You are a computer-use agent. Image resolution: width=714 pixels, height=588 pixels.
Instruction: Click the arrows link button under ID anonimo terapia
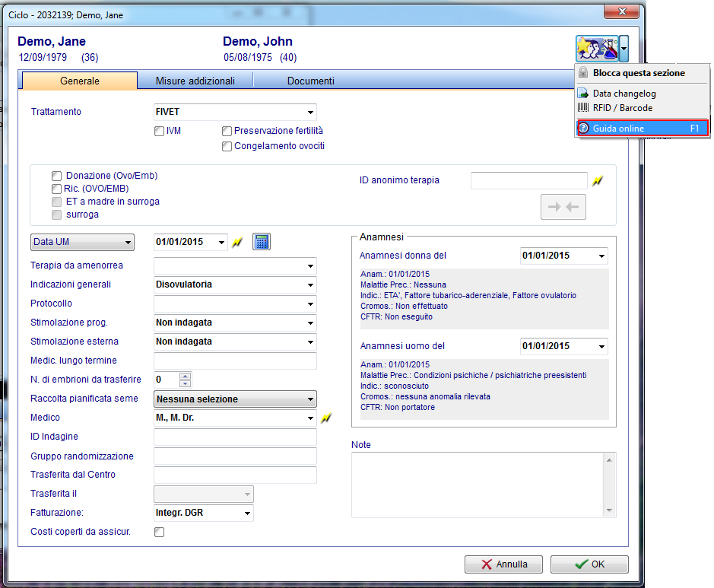point(563,207)
